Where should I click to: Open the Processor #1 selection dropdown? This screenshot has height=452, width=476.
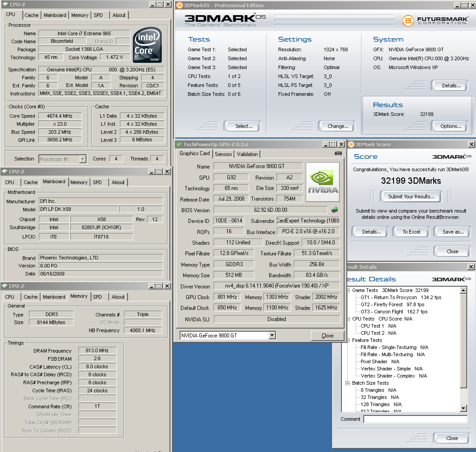(82, 159)
